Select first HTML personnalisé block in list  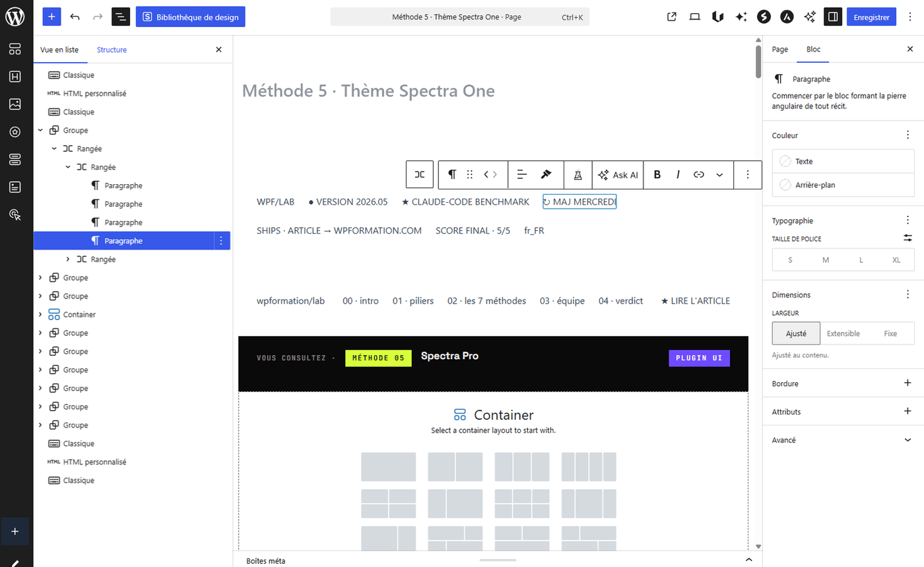[x=94, y=94]
